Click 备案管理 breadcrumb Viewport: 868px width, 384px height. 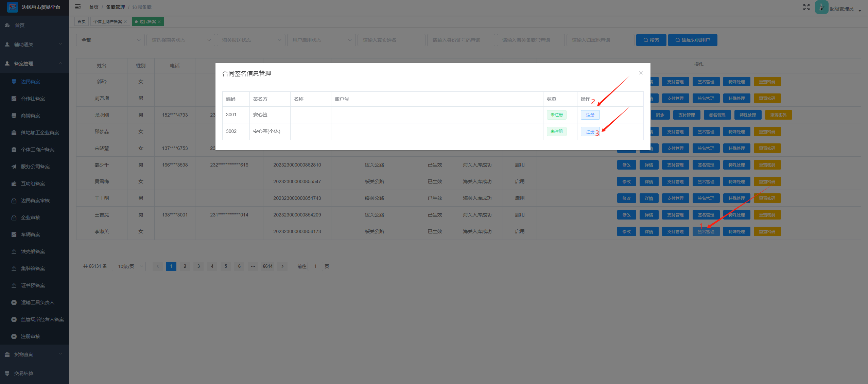[x=116, y=7]
